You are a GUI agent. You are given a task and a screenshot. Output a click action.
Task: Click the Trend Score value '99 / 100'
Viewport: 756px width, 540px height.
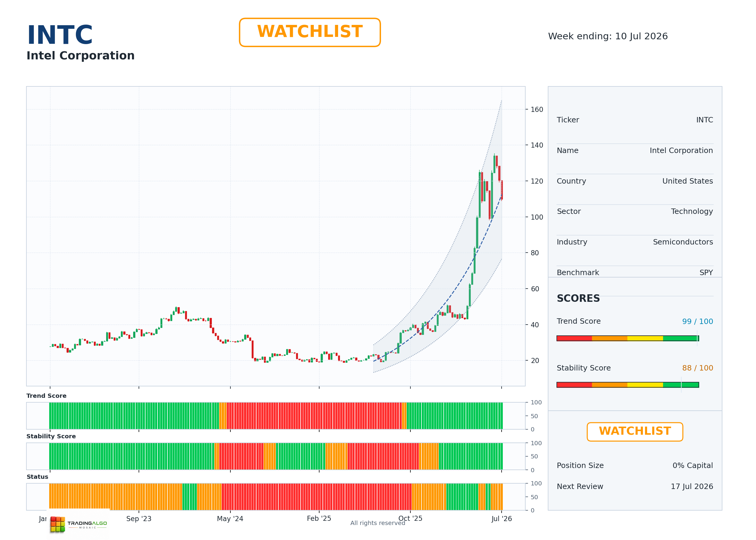click(x=697, y=321)
